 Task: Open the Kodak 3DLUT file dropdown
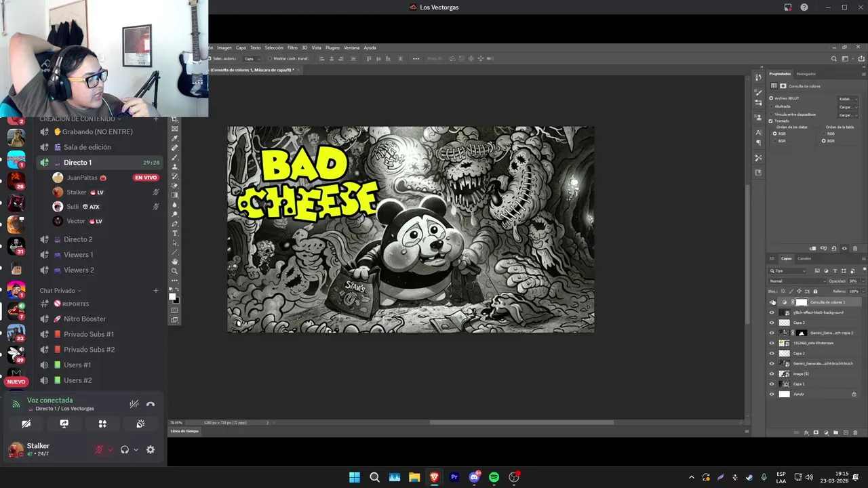848,99
